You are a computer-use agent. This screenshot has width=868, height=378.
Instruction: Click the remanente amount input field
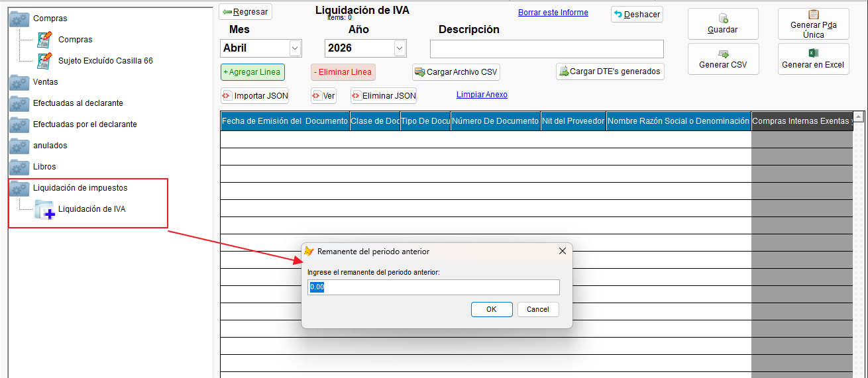434,287
